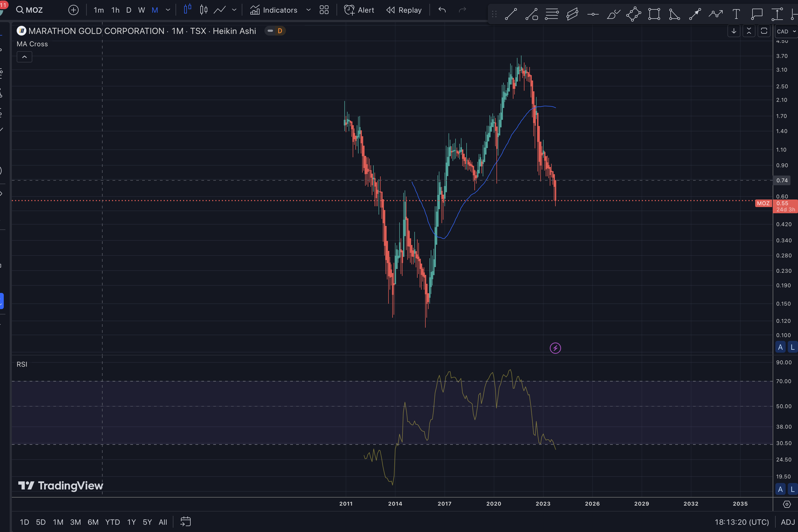The width and height of the screenshot is (798, 532).
Task: Toggle log scale L on price axis
Action: tap(793, 347)
